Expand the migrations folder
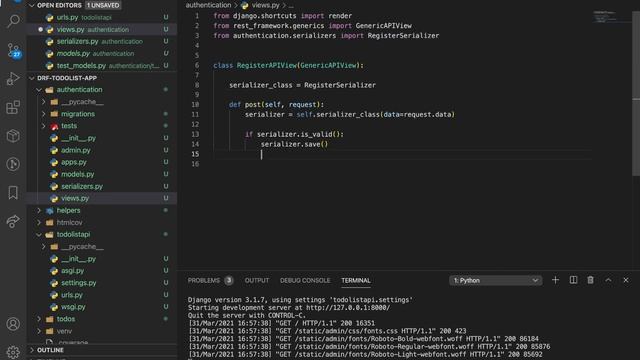640x360 pixels. (44, 114)
